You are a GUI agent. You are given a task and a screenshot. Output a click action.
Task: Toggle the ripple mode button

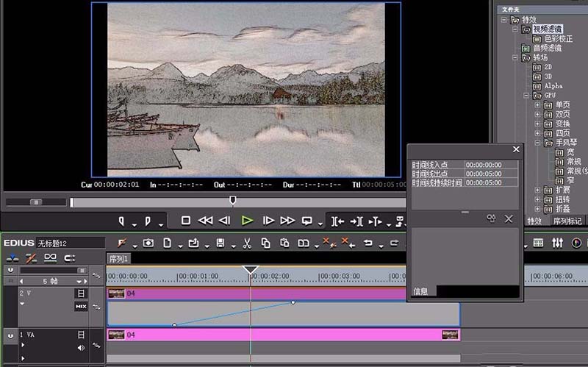[x=31, y=258]
